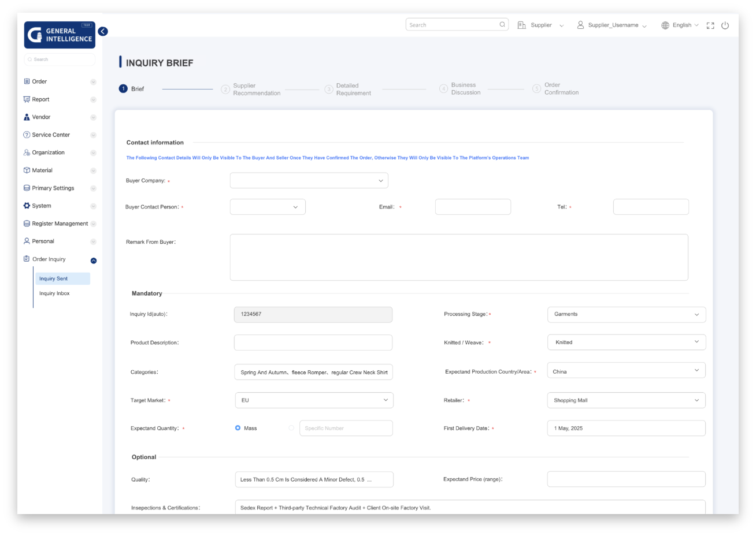Open the Supplier_Username account dropdown
The image size is (756, 536).
(x=617, y=25)
